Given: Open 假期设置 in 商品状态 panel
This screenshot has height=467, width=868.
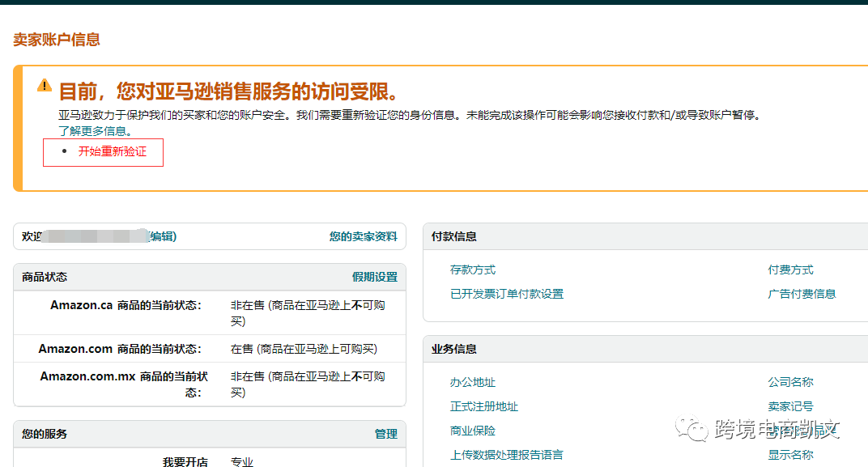Looking at the screenshot, I should [x=375, y=277].
